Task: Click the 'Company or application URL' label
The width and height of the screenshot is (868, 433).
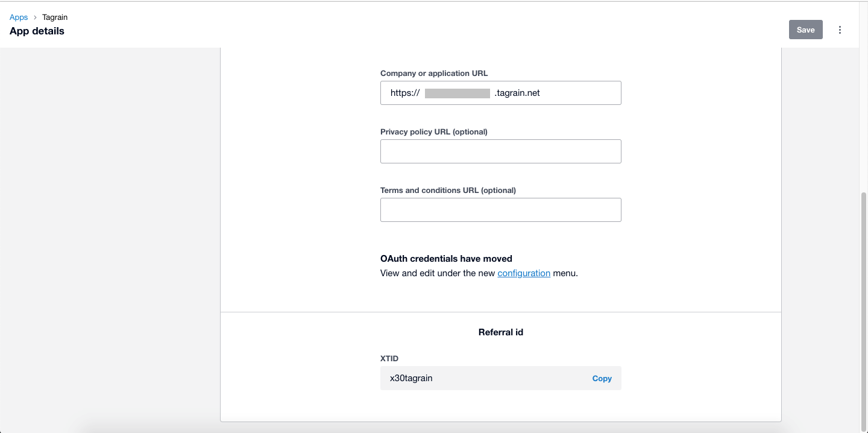Action: click(434, 73)
